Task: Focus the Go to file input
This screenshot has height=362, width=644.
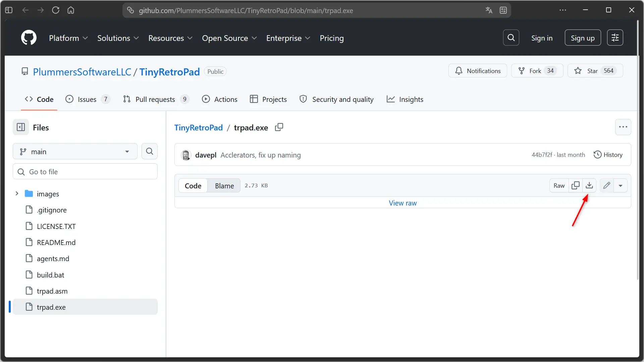Action: [x=85, y=172]
